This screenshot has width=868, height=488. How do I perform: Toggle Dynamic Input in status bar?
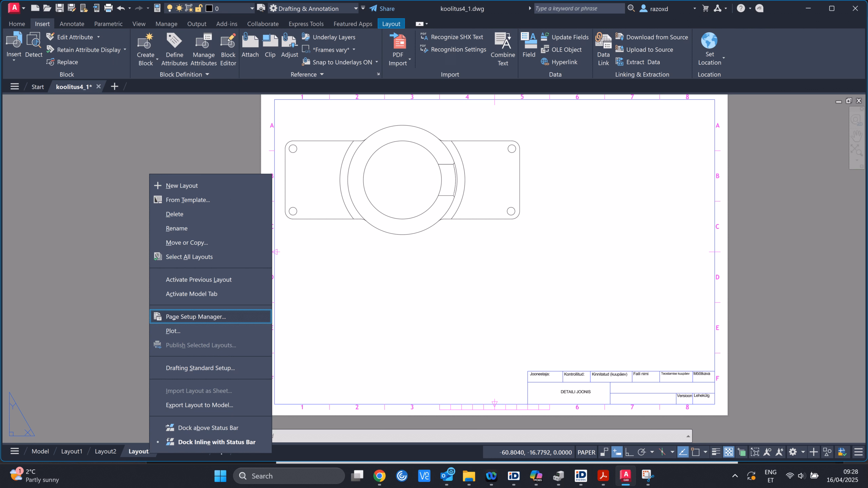pos(617,452)
